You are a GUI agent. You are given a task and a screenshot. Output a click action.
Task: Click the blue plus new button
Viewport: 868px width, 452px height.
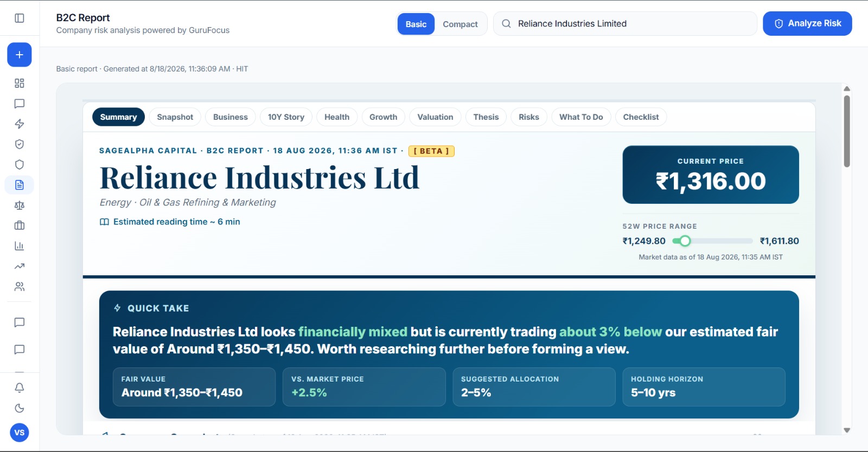[x=20, y=55]
